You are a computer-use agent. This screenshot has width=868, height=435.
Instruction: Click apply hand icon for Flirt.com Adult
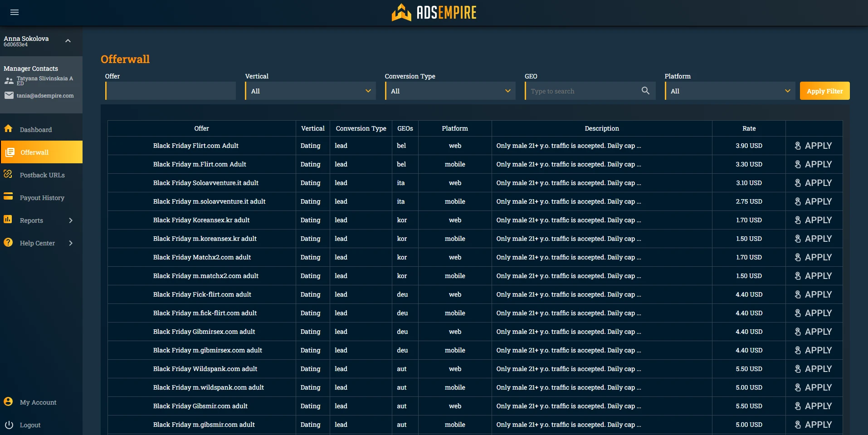pyautogui.click(x=798, y=146)
